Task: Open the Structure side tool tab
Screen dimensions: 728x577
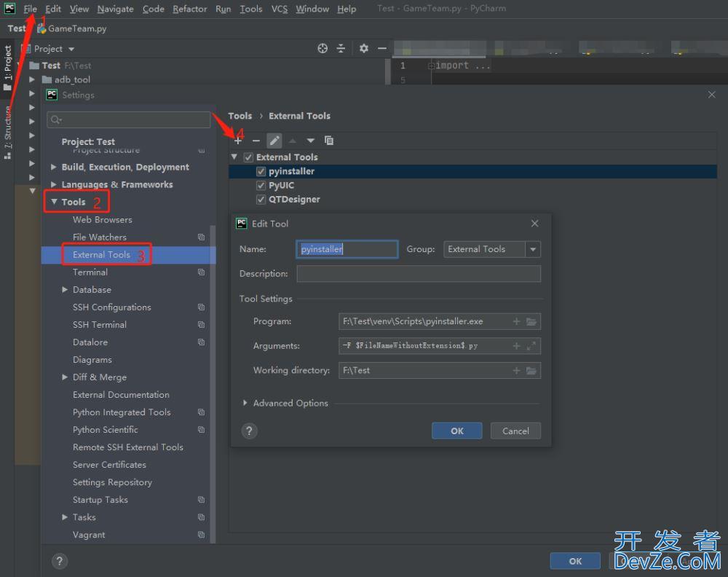Action: [7, 133]
